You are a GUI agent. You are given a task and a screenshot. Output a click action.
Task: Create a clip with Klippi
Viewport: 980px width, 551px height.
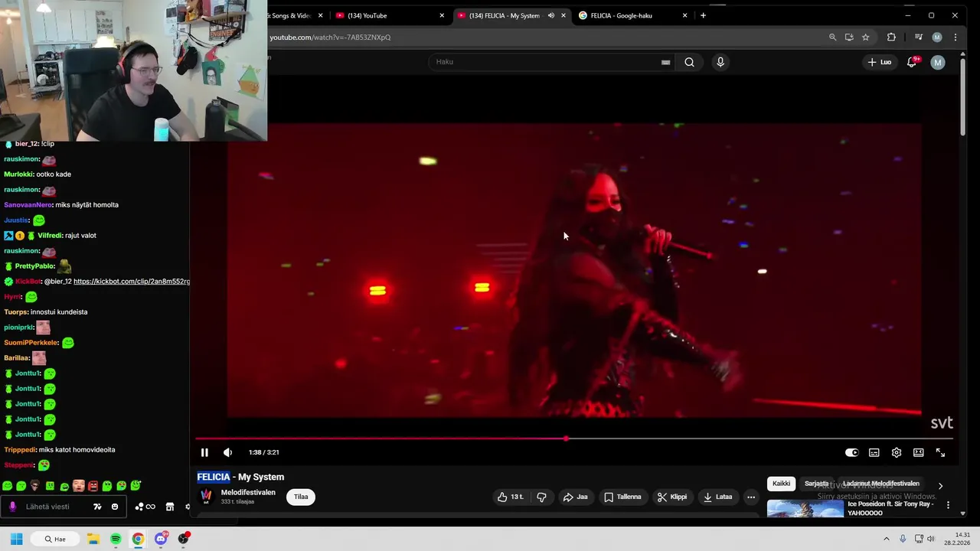click(671, 497)
